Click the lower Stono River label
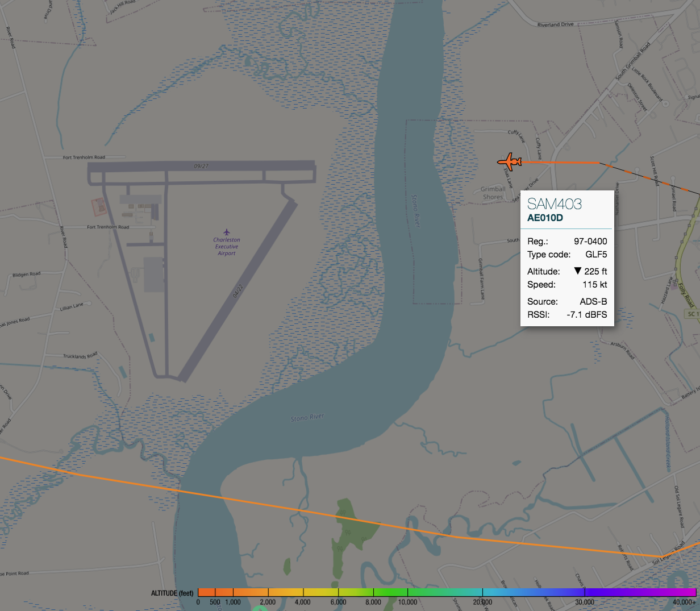Screen dimensions: 700x611 (307, 418)
